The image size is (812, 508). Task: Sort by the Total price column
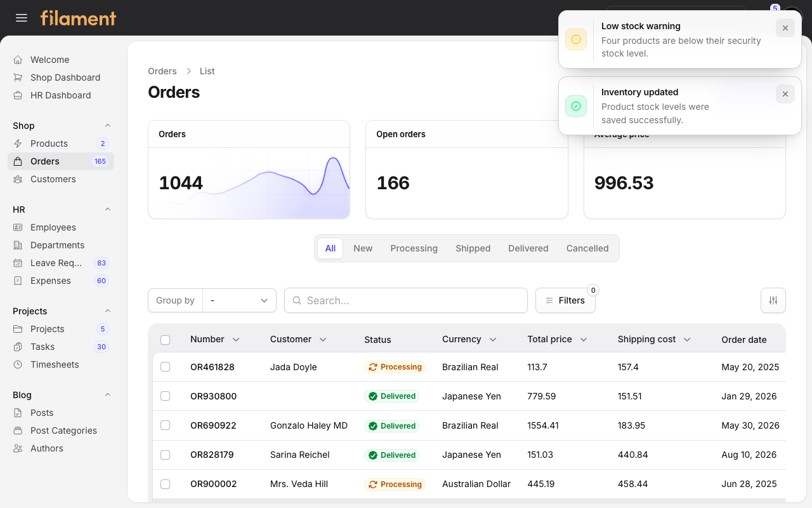tap(557, 339)
